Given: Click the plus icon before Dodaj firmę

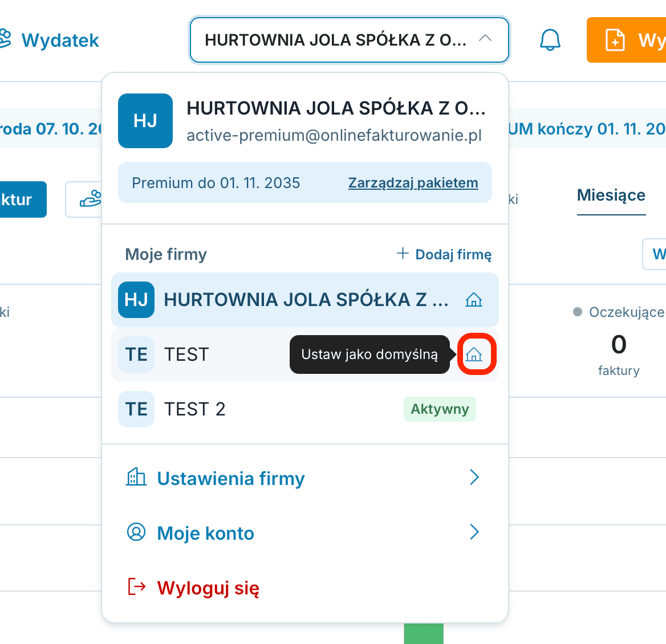Looking at the screenshot, I should pyautogui.click(x=403, y=254).
